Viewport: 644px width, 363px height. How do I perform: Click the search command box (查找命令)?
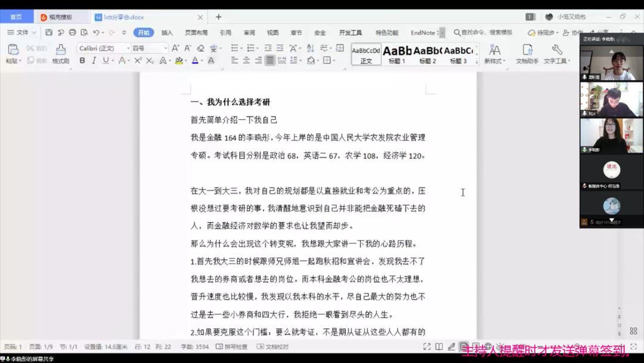[483, 32]
